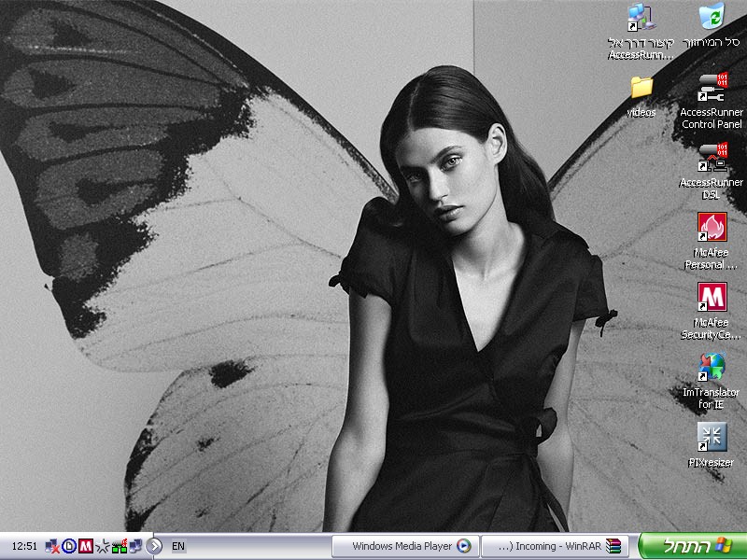The height and width of the screenshot is (560, 747).
Task: Click the green blocks tray icon
Action: point(119,546)
